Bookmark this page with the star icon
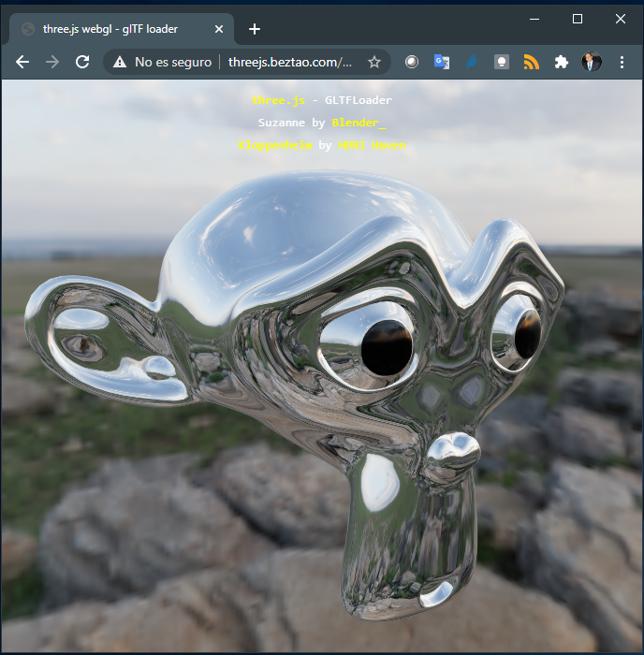This screenshot has width=644, height=655. point(374,62)
